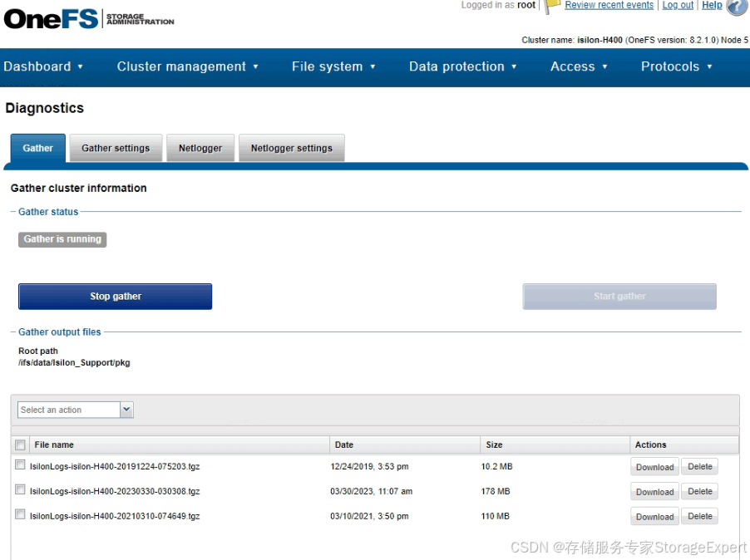Expand Protocols dropdown arrow
750x560 pixels.
pos(709,67)
